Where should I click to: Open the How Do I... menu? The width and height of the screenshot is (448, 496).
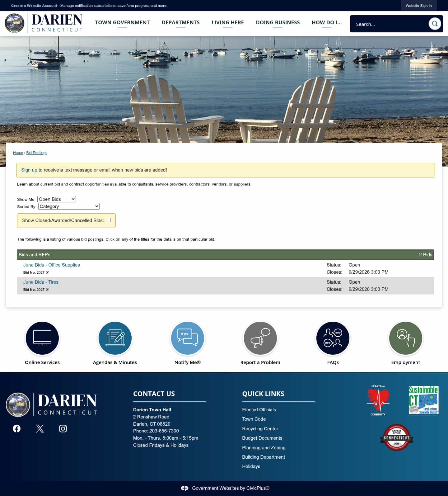coord(327,22)
